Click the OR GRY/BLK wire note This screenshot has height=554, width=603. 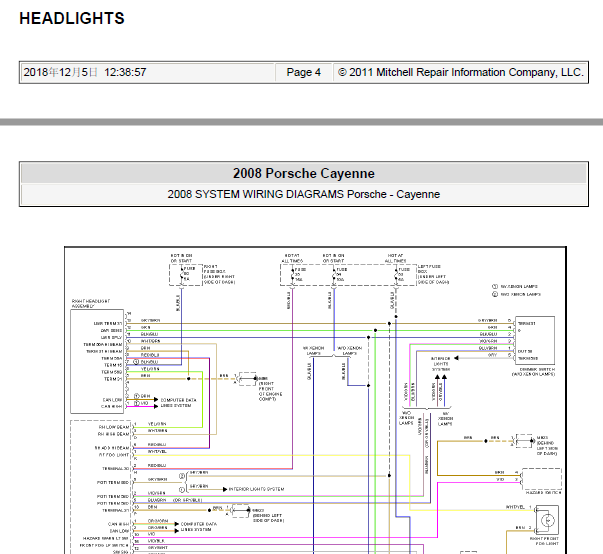coord(187,500)
